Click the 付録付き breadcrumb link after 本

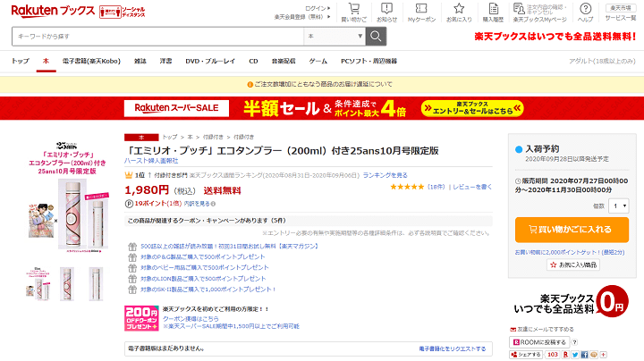click(x=213, y=137)
